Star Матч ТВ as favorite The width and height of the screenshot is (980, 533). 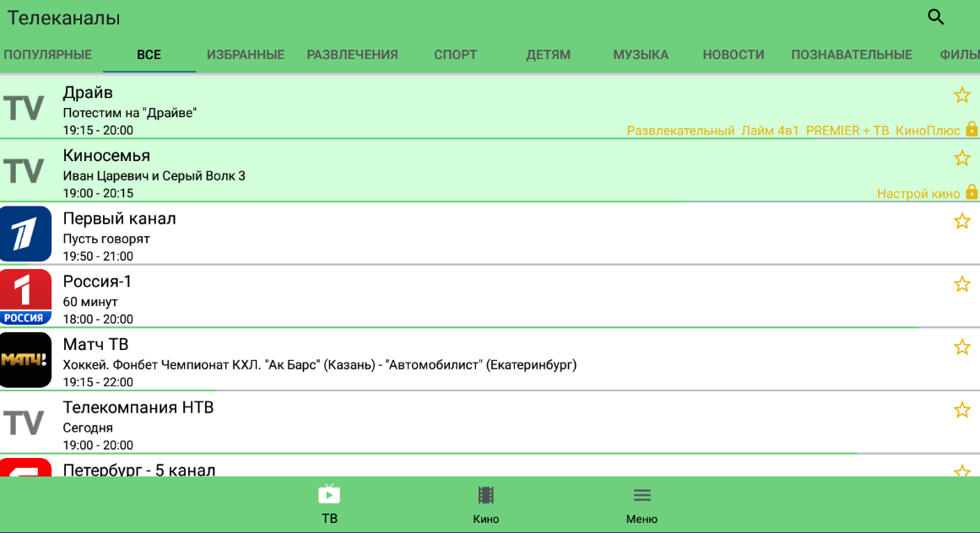point(962,347)
